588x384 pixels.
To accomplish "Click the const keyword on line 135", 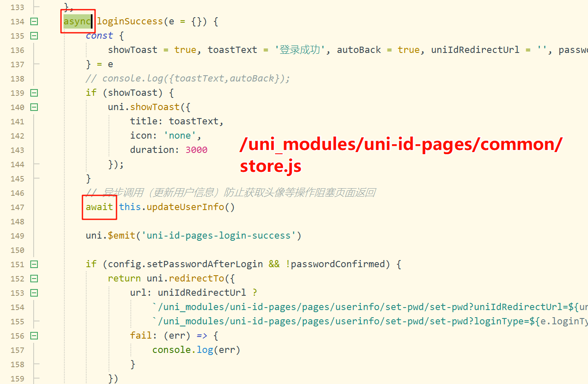I will click(99, 36).
